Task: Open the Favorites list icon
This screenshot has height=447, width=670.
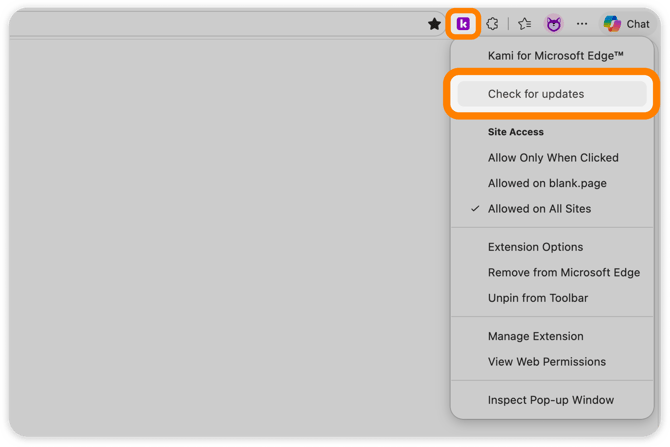Action: tap(525, 24)
